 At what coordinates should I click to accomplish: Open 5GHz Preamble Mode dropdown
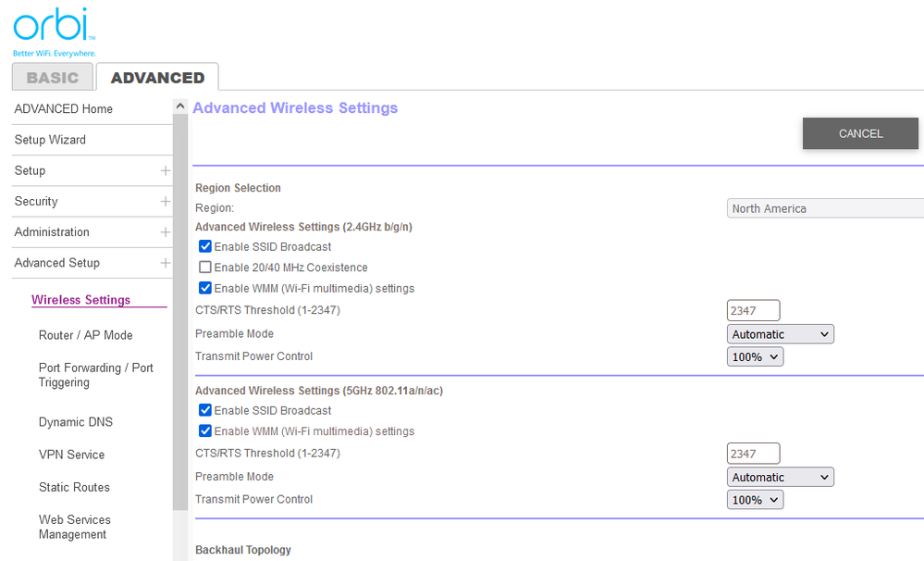pos(781,478)
